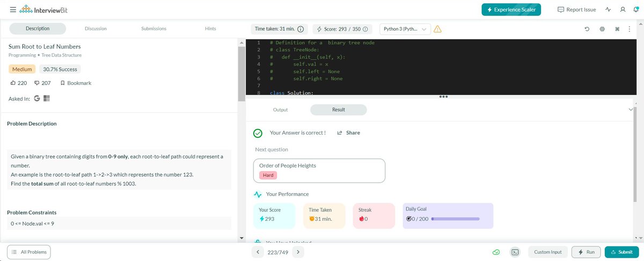The image size is (644, 261).
Task: Click the Your Score 293 card
Action: (274, 216)
